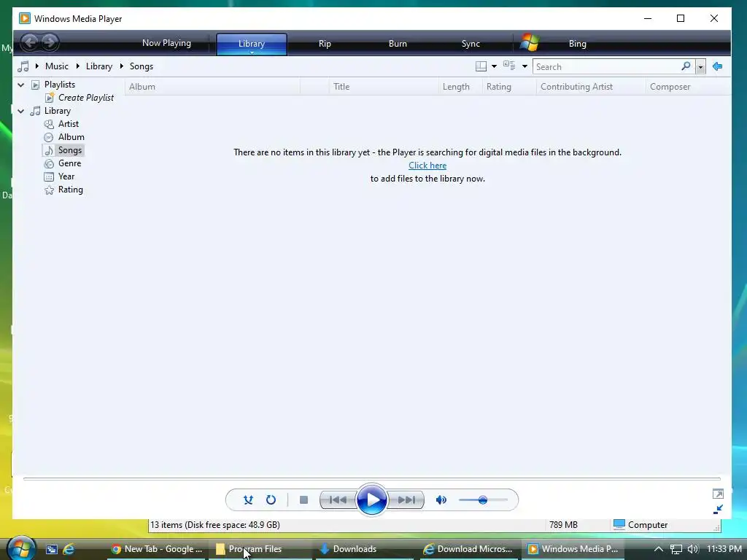
Task: Click the system tray volume icon
Action: click(693, 549)
